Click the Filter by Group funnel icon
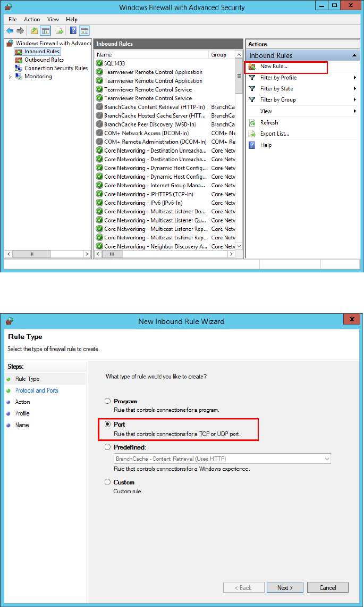 [x=252, y=100]
